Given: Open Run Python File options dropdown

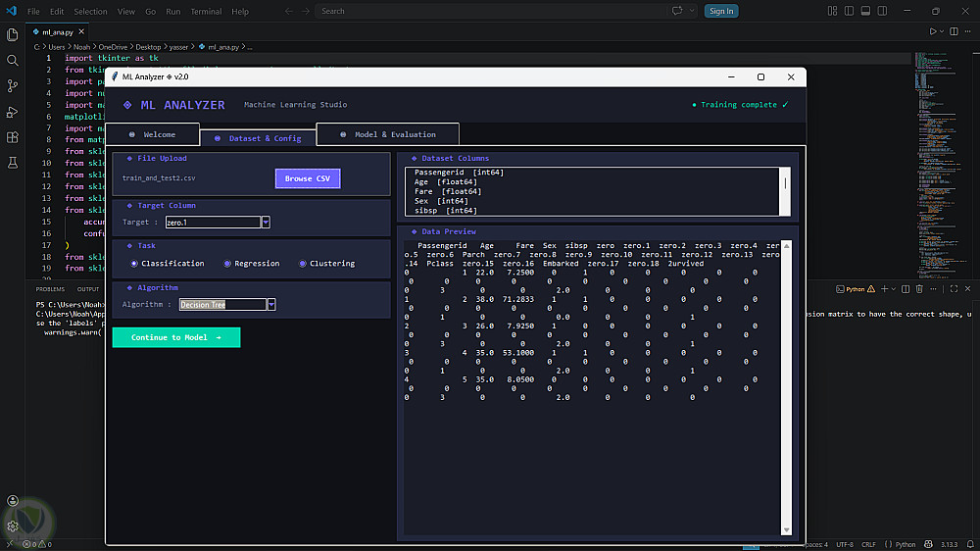Looking at the screenshot, I should tap(942, 31).
